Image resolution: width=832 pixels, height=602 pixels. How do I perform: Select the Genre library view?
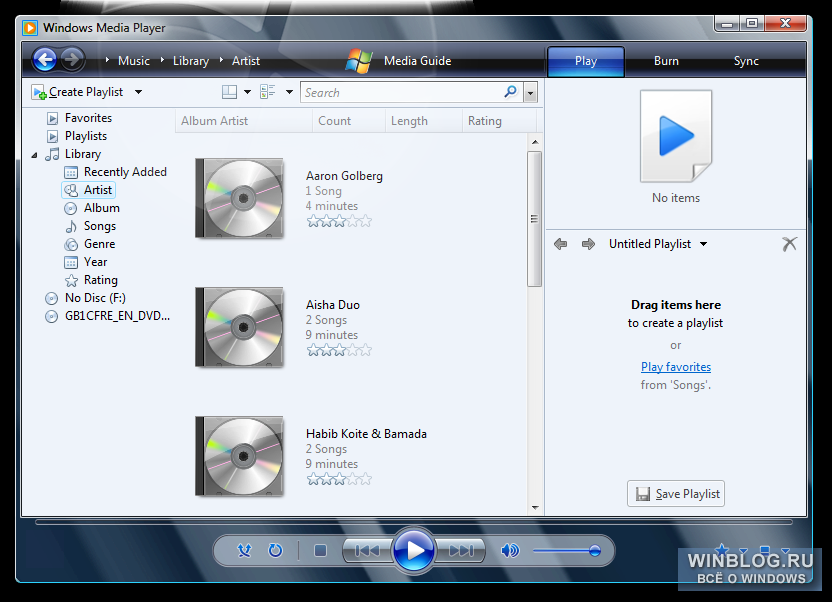pyautogui.click(x=99, y=244)
